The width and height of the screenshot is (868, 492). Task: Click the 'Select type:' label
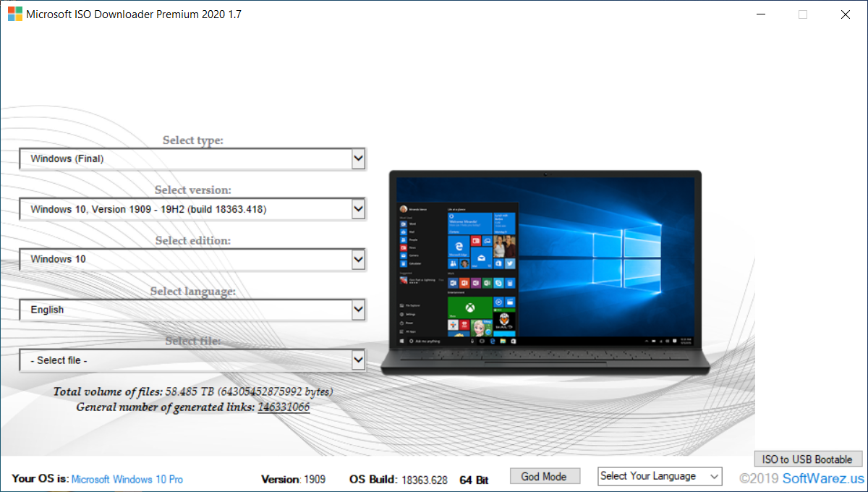coord(193,140)
